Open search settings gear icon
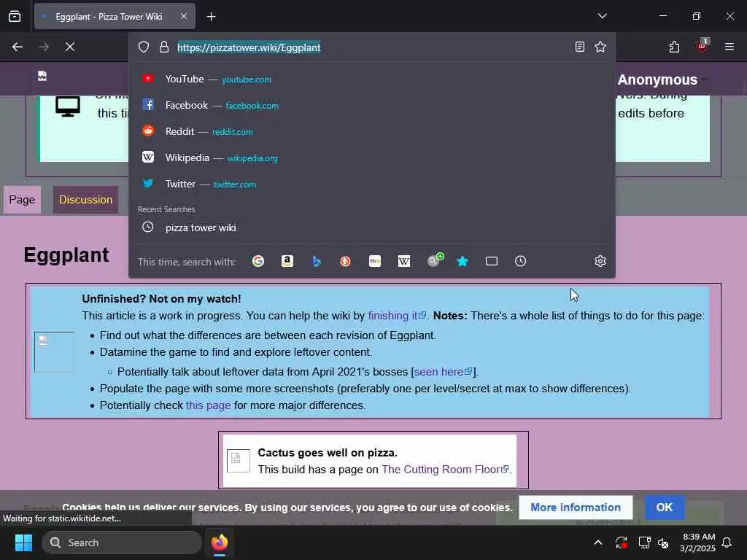 pyautogui.click(x=600, y=261)
